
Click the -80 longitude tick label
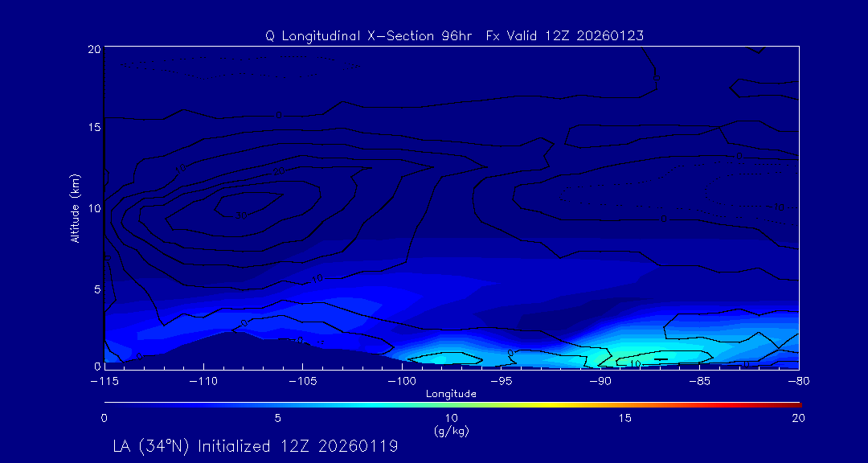click(x=800, y=382)
